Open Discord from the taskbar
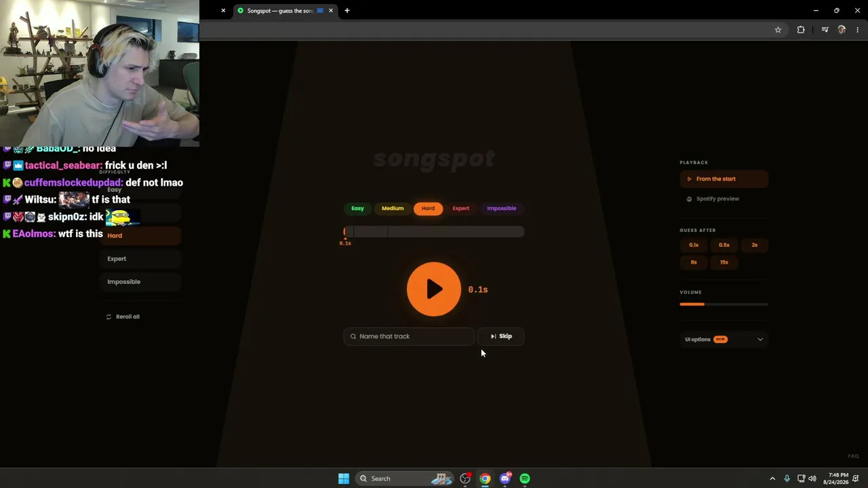This screenshot has height=488, width=868. 505,479
